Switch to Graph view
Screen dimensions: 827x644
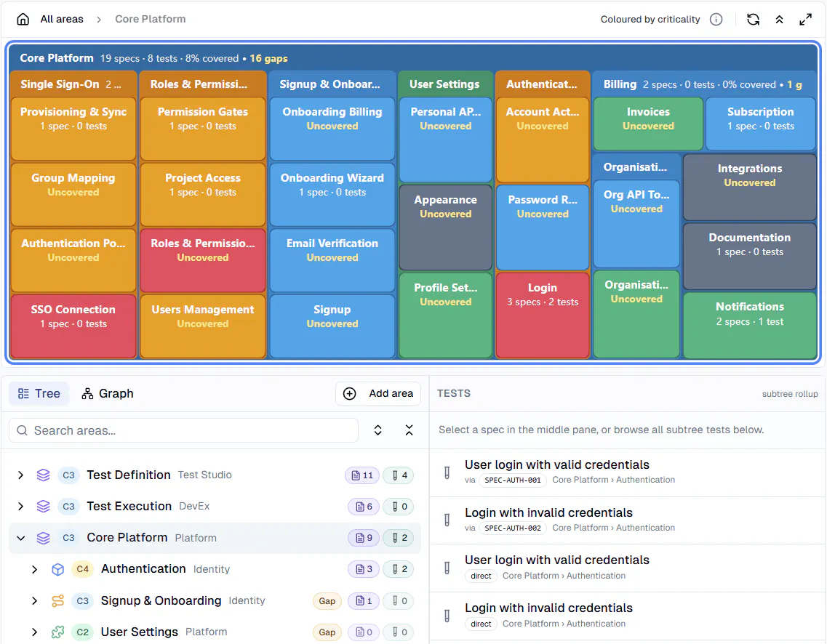click(108, 394)
